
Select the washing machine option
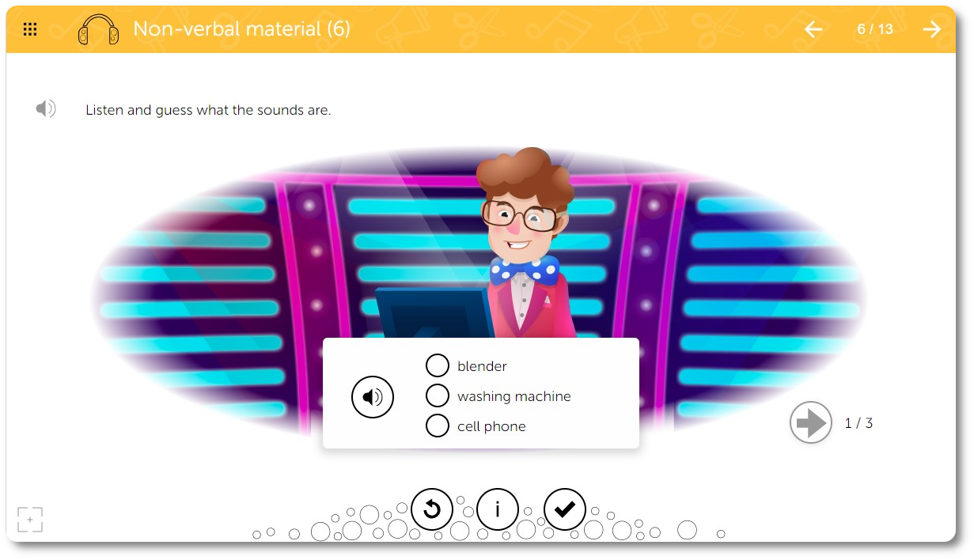coord(438,395)
